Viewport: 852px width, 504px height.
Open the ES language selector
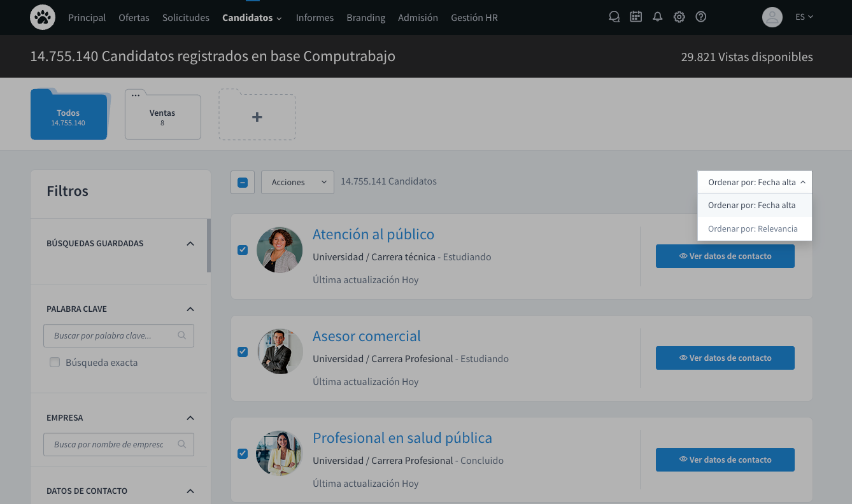coord(804,17)
